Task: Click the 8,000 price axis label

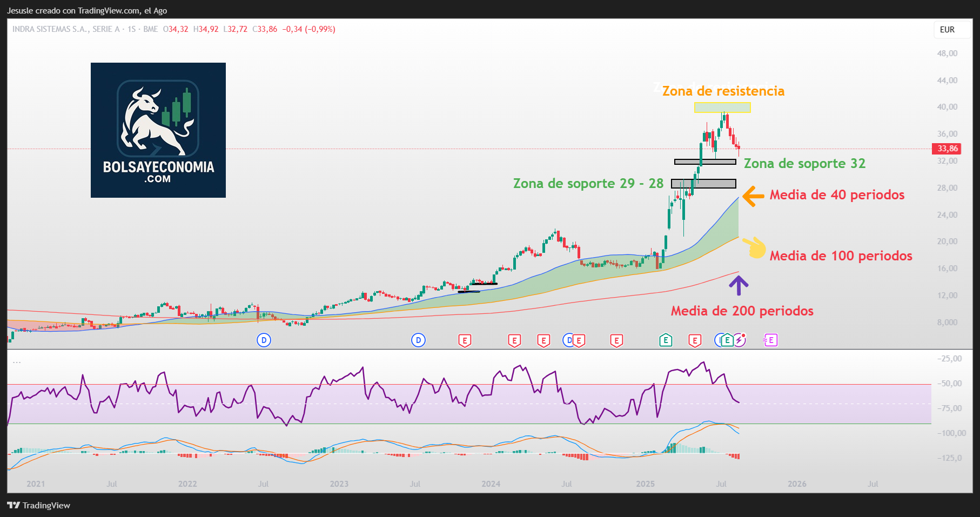Action: (x=947, y=323)
